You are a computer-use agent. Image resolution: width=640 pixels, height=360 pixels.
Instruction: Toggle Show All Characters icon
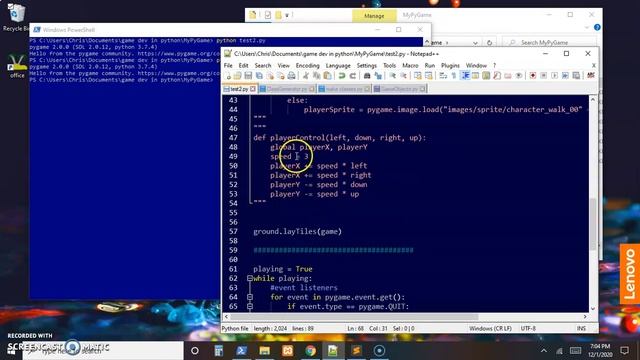click(x=453, y=76)
